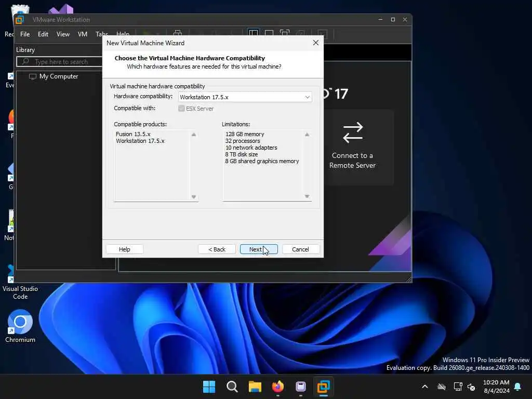
Task: Click 8 GB shared graphics memory entry
Action: pos(262,161)
